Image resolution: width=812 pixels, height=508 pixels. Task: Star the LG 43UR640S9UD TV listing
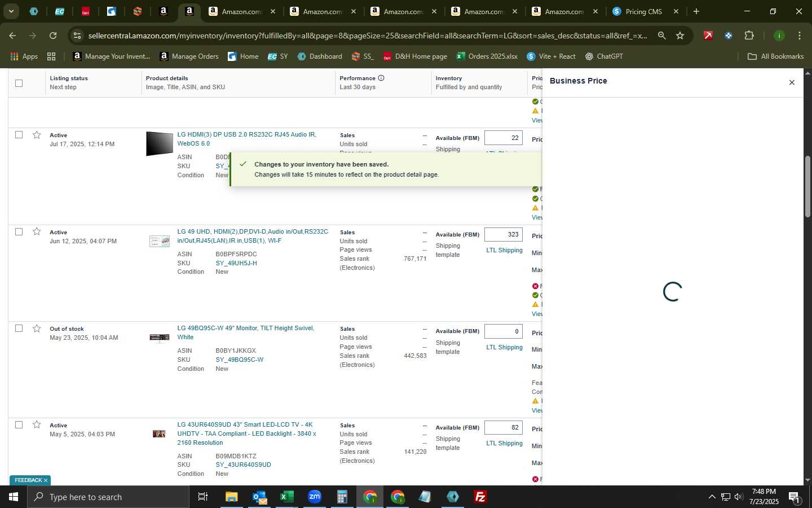[37, 424]
